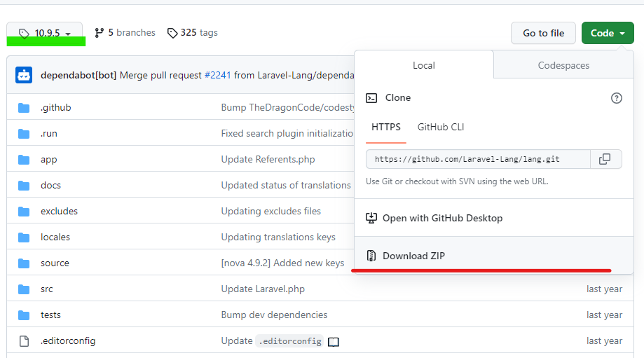Click 'last year' in the tests row

(x=604, y=315)
